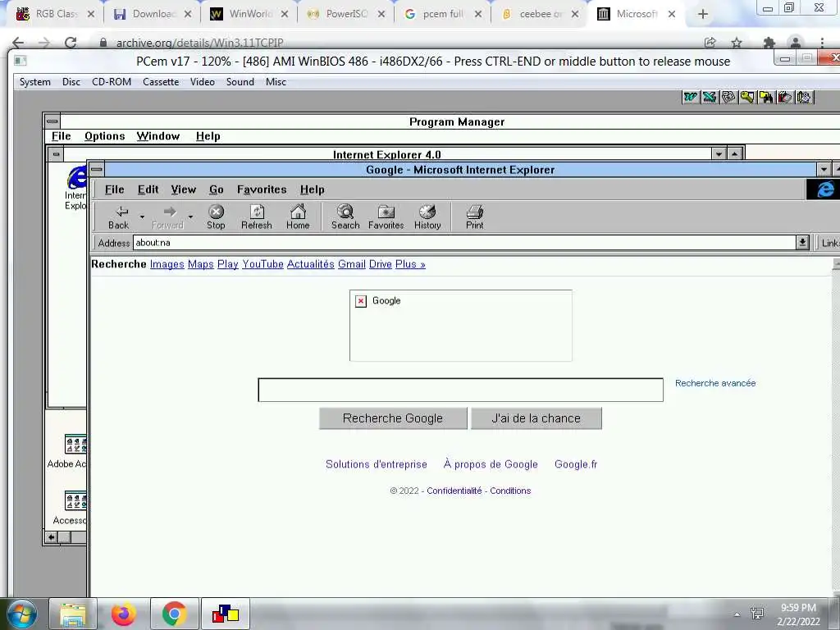Click the yellow folder icon in Office shortcut bar
840x630 pixels.
765,97
